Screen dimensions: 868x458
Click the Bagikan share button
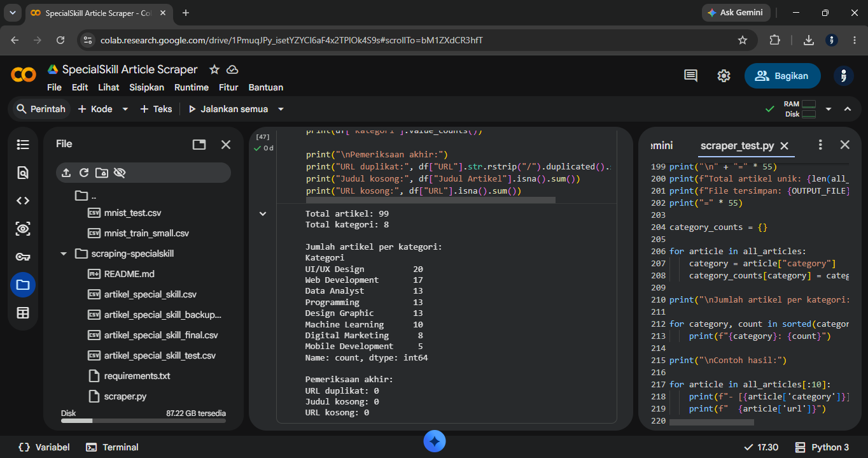click(x=782, y=76)
